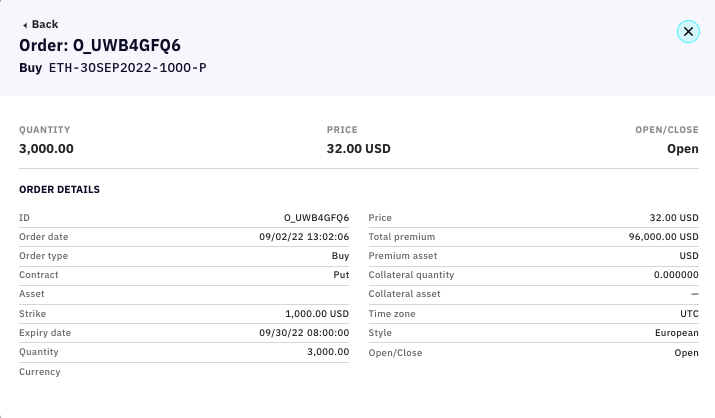The width and height of the screenshot is (715, 418).
Task: Click the summary price 32.00 USD in the header
Action: coord(358,149)
